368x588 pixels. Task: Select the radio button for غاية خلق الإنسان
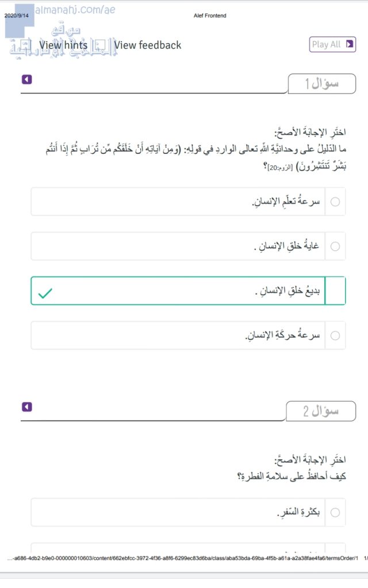(335, 246)
